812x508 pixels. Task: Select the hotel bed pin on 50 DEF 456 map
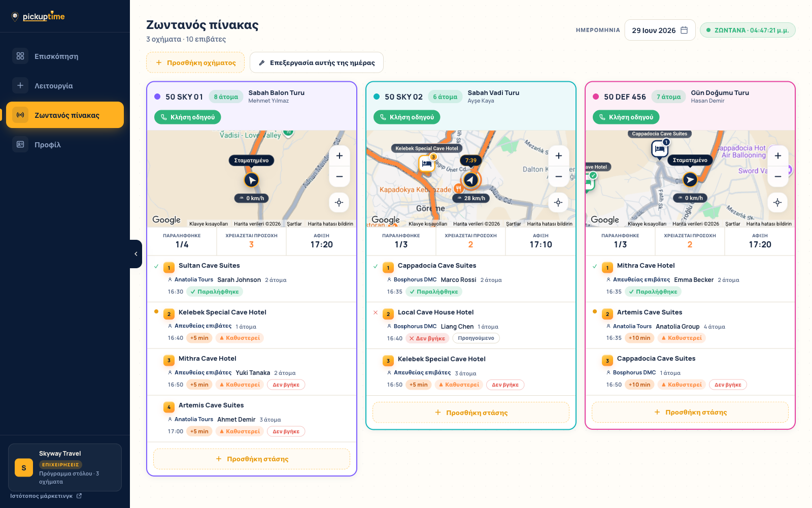coord(660,149)
